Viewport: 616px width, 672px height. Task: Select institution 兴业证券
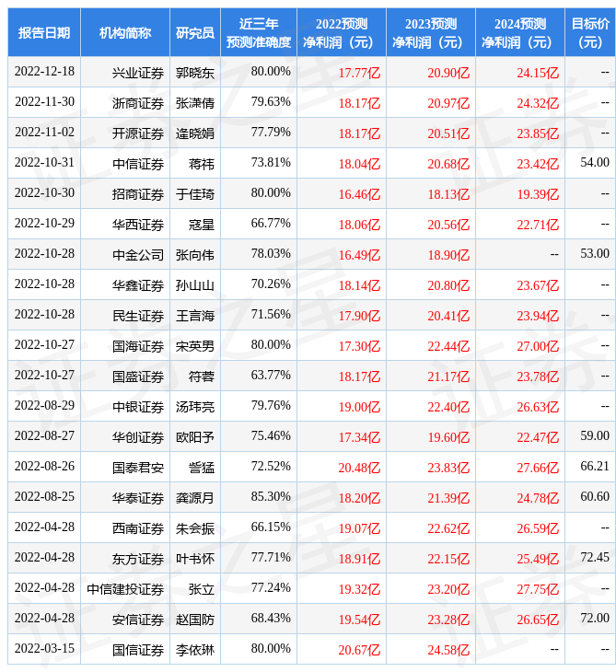pyautogui.click(x=138, y=73)
